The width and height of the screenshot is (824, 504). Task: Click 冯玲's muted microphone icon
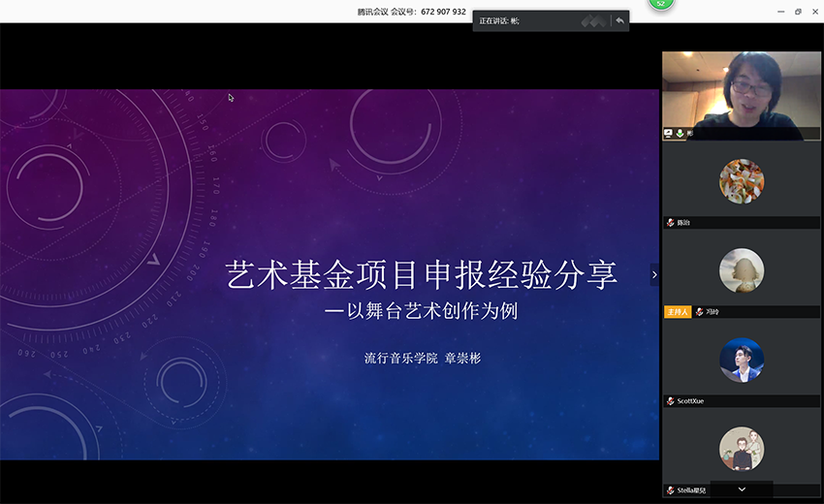pyautogui.click(x=699, y=312)
